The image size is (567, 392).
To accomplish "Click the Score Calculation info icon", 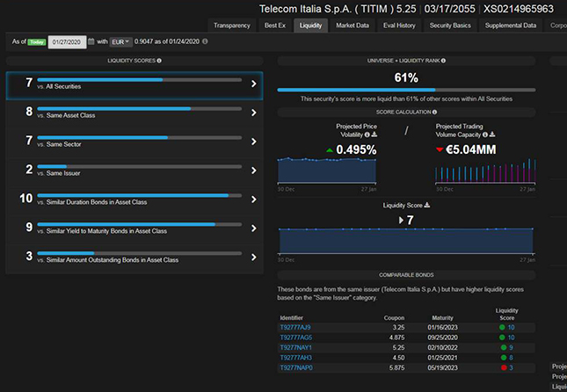I will [x=434, y=113].
